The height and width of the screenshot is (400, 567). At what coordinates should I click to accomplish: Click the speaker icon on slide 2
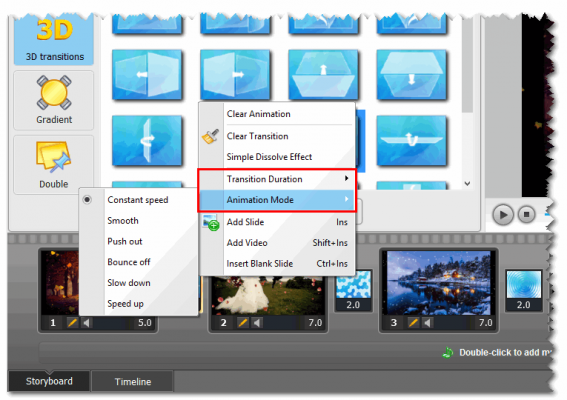[x=257, y=322]
